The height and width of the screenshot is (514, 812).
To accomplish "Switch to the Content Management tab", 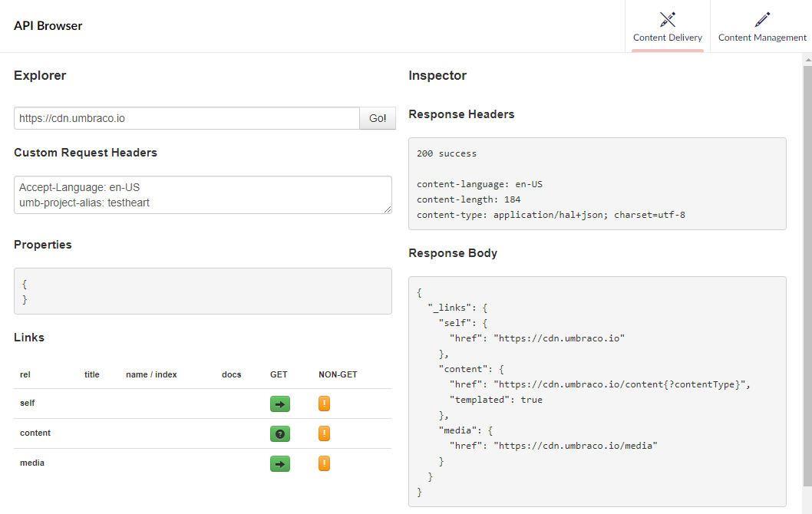I will (761, 27).
